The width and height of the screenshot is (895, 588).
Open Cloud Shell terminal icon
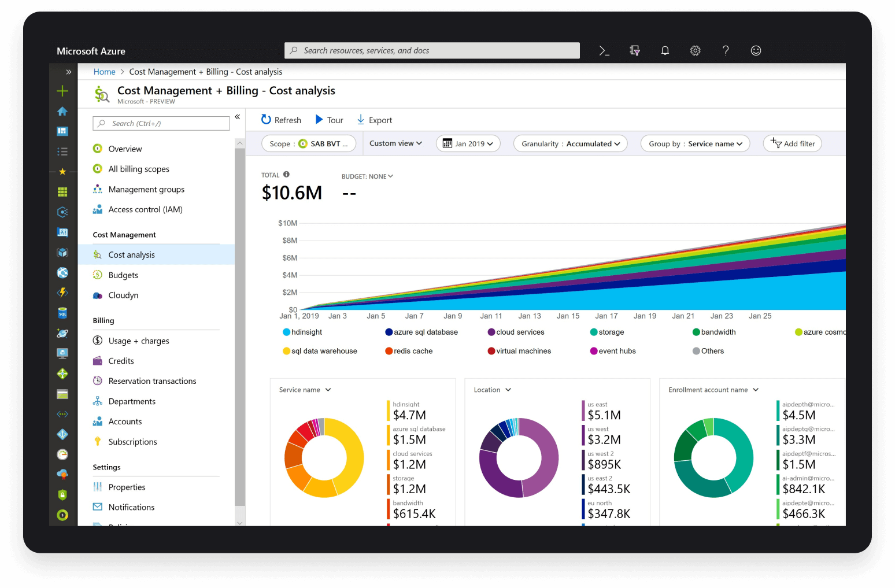pos(604,51)
